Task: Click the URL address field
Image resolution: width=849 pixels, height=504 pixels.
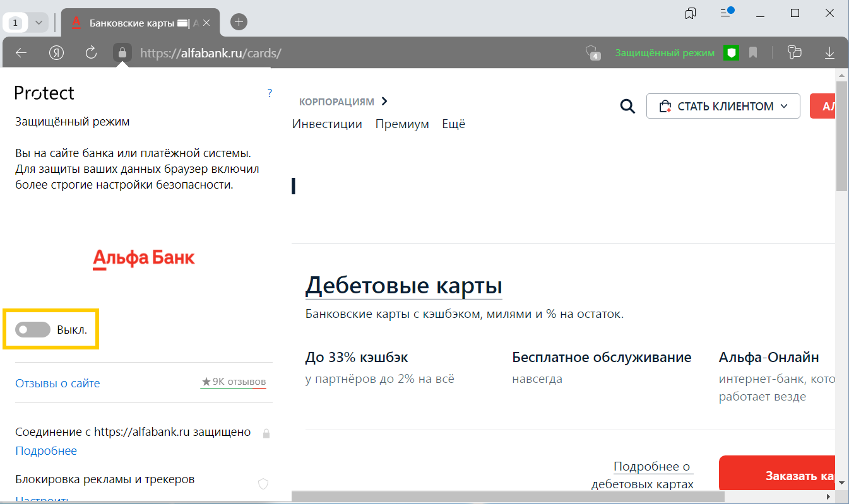Action: 353,53
